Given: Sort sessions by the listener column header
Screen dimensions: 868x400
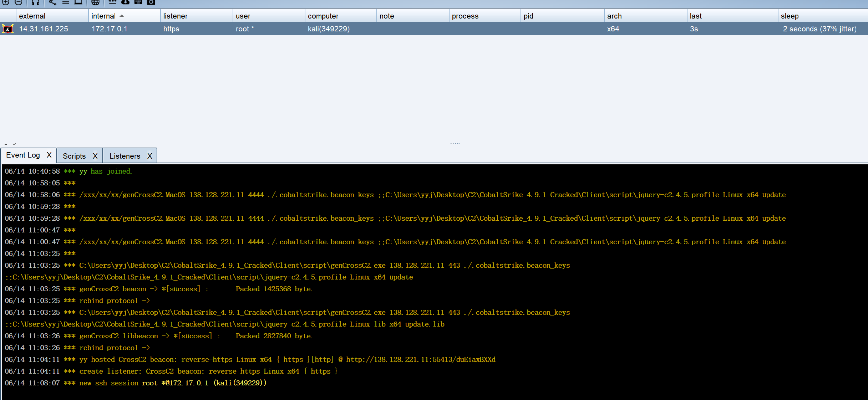Looking at the screenshot, I should 197,16.
